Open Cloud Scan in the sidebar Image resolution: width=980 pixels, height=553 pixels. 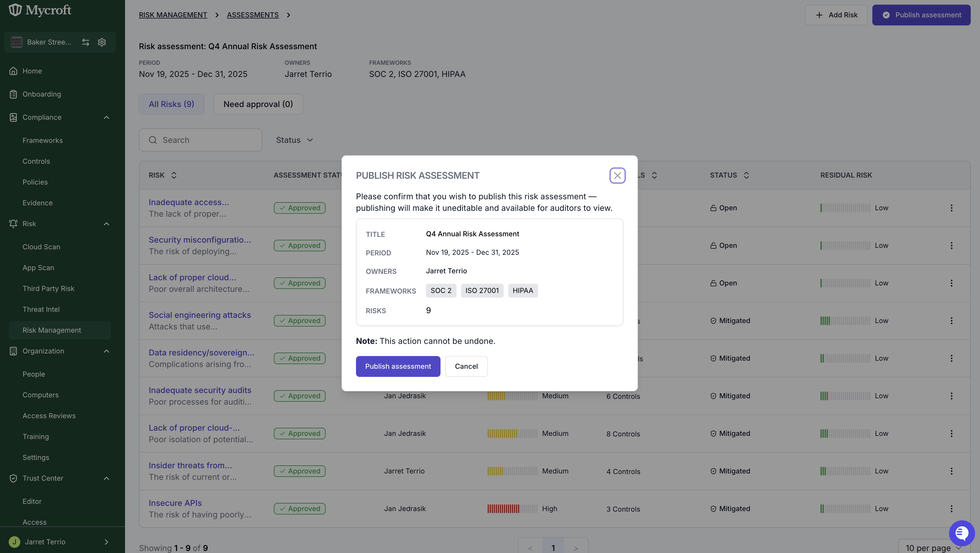[41, 247]
